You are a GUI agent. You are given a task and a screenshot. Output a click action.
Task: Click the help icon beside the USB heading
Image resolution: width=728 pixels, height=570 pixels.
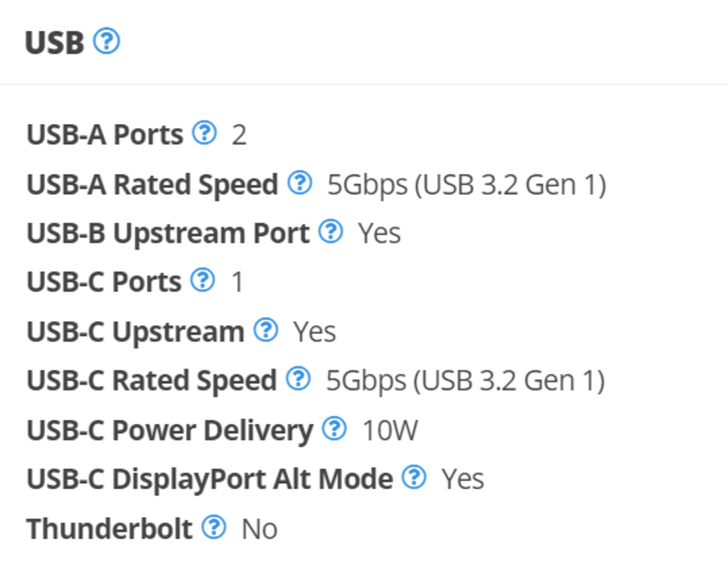pyautogui.click(x=106, y=41)
